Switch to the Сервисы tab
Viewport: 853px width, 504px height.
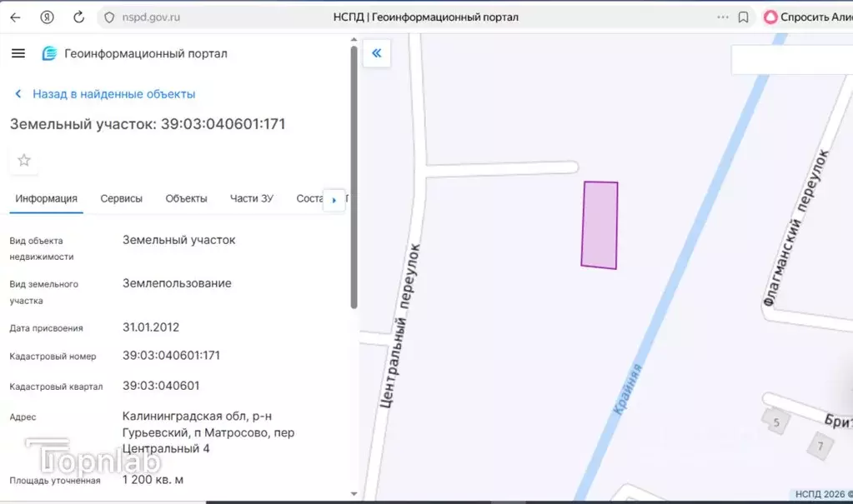pos(121,198)
